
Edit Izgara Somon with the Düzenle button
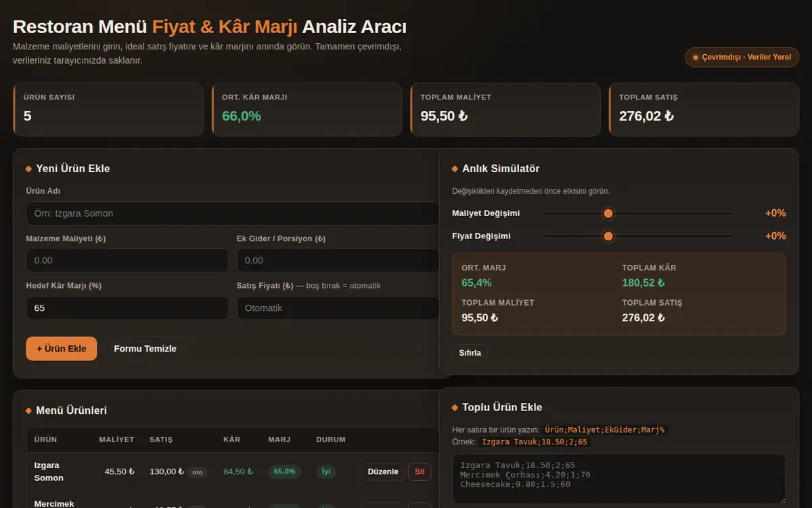[383, 471]
